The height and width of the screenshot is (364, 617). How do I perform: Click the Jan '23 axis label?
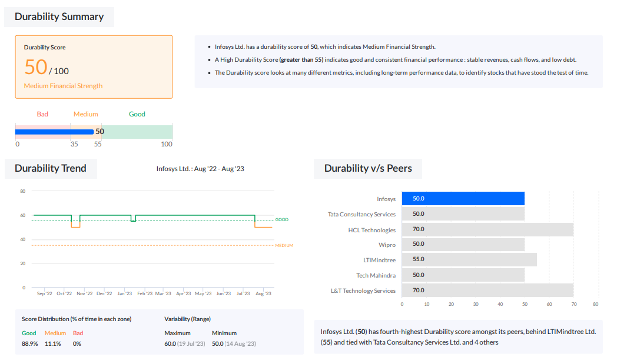tap(124, 293)
